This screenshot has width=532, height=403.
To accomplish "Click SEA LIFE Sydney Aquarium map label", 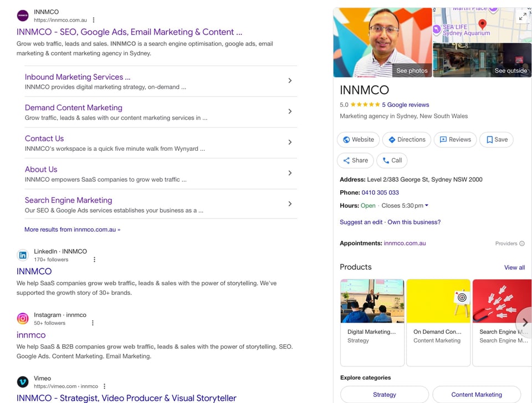I will coord(466,30).
